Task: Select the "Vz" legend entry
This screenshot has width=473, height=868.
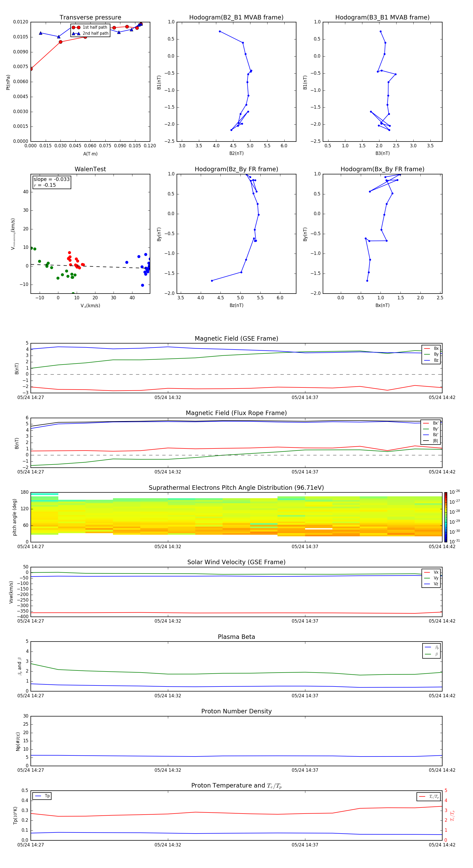Action: pyautogui.click(x=431, y=584)
